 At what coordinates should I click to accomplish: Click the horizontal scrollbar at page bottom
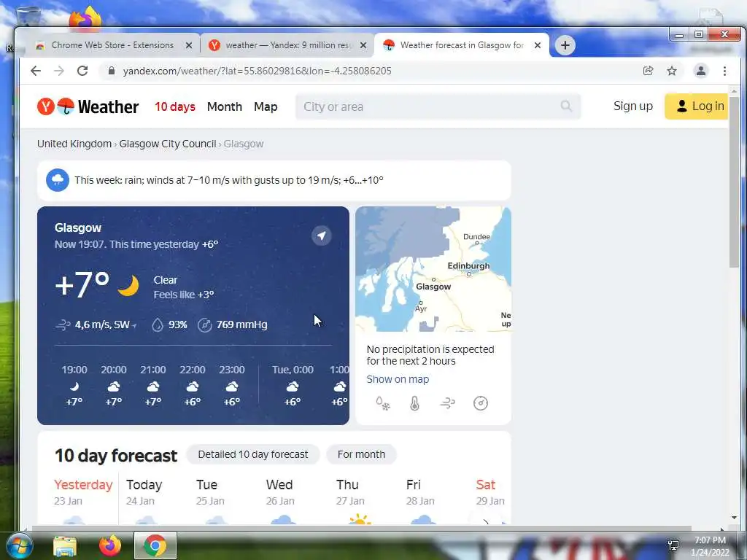point(362,528)
